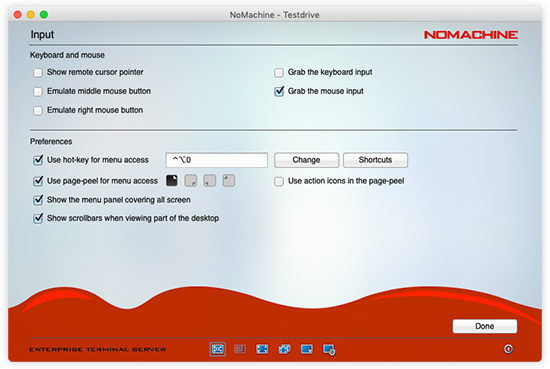Enable Use action icons in the page-peel
550x369 pixels.
tap(279, 181)
